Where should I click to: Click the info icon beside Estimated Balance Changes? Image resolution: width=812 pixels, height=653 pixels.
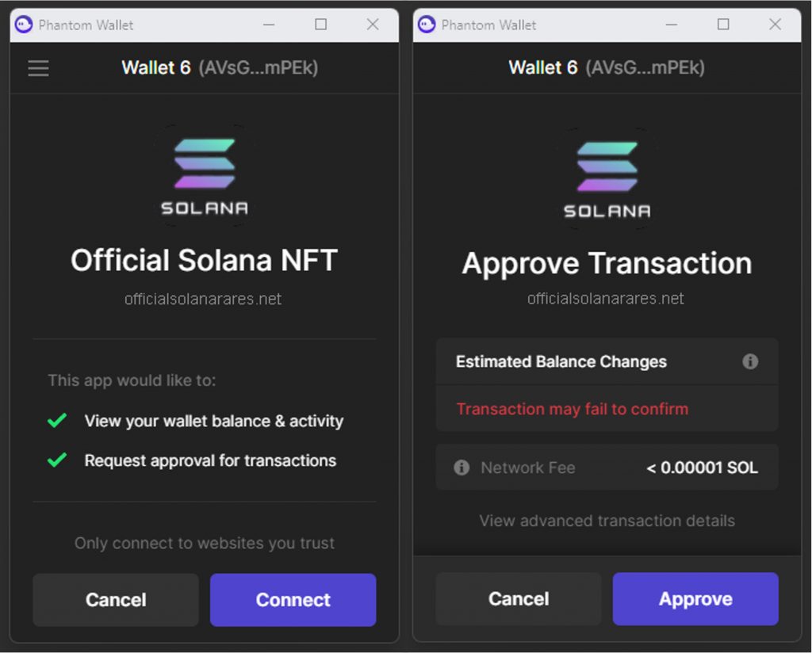click(749, 361)
